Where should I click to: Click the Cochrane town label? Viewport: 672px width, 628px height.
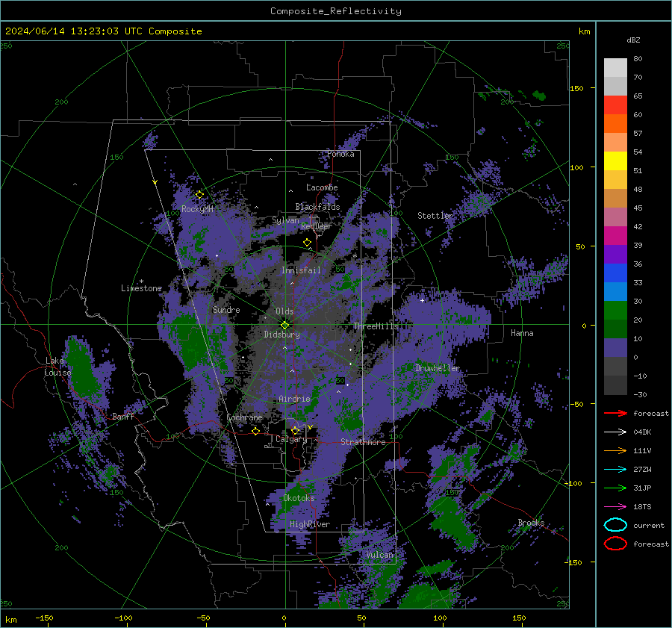(x=244, y=417)
